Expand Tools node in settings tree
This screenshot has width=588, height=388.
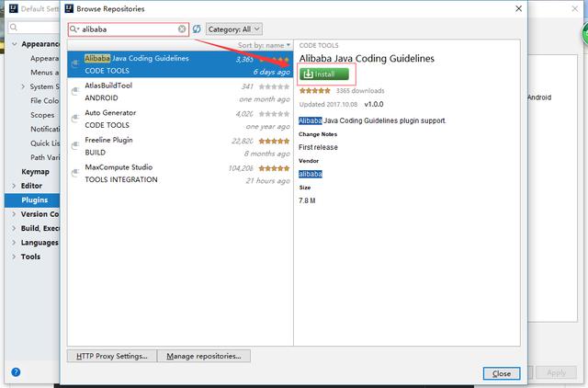tap(14, 257)
